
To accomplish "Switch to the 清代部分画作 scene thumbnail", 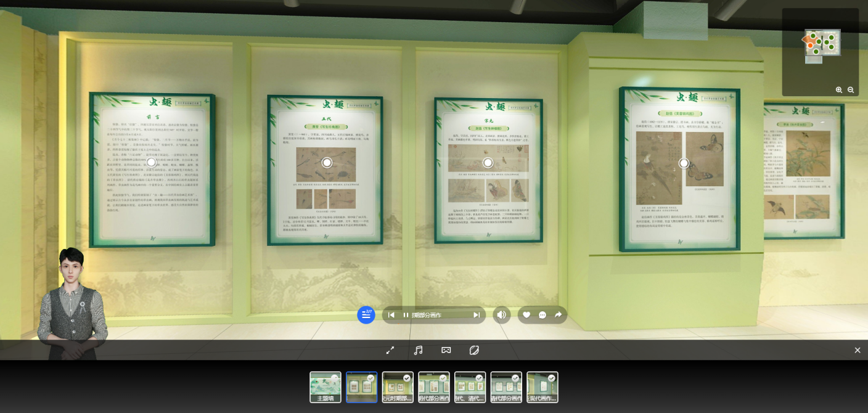I will pyautogui.click(x=506, y=387).
